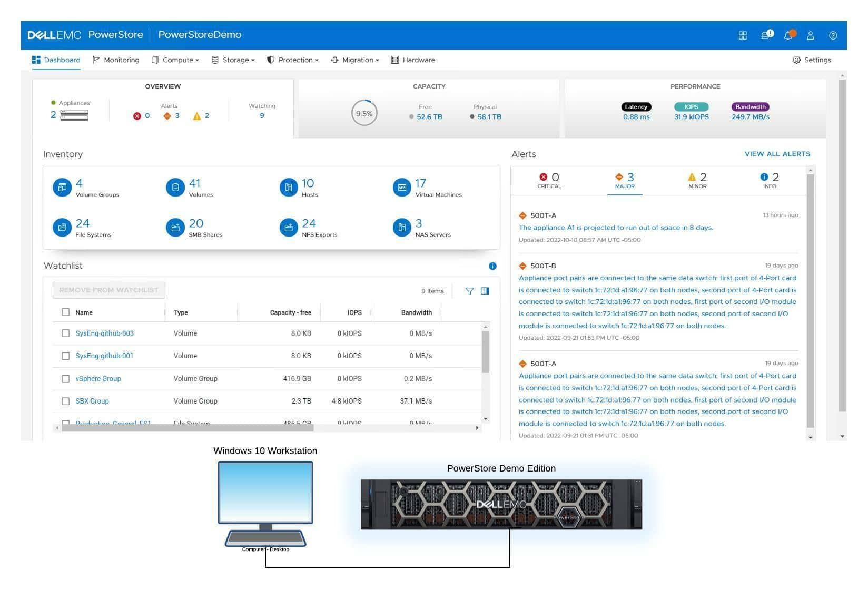Image resolution: width=868 pixels, height=589 pixels.
Task: Click the critical alerts red icon in Overview
Action: click(x=137, y=116)
